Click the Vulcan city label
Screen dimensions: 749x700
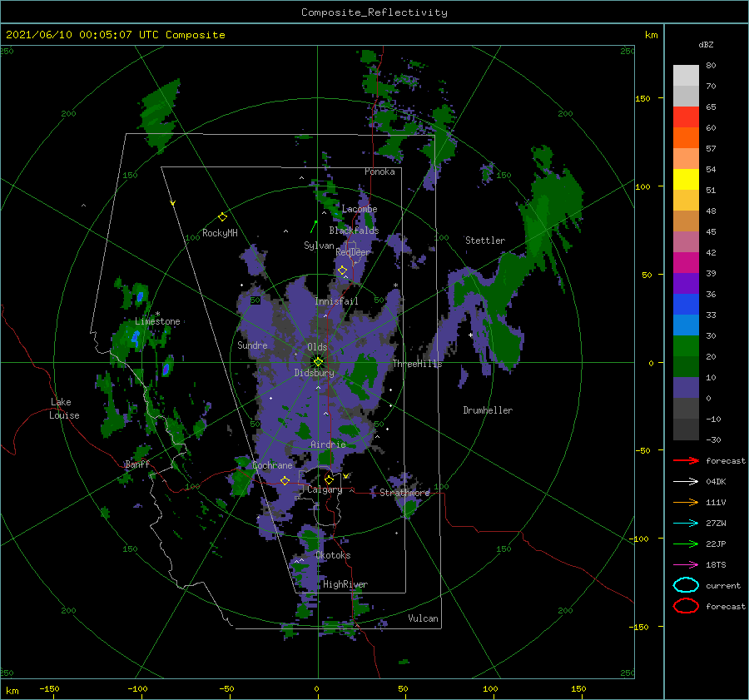(x=423, y=618)
